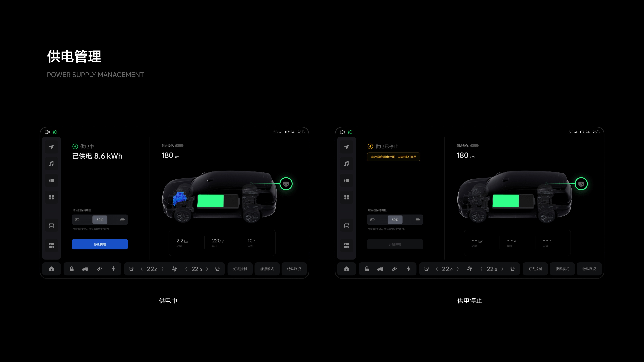
Task: Click the 50% slider handle on left screen
Action: click(x=100, y=220)
